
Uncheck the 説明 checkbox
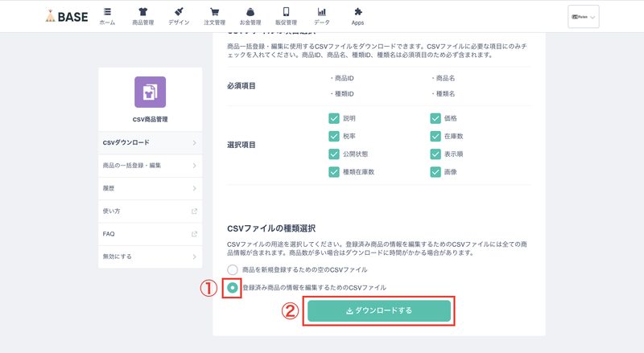coord(333,118)
